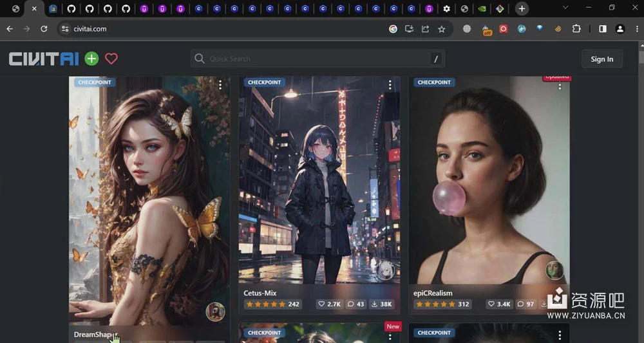Click the green plus upload icon

(91, 59)
